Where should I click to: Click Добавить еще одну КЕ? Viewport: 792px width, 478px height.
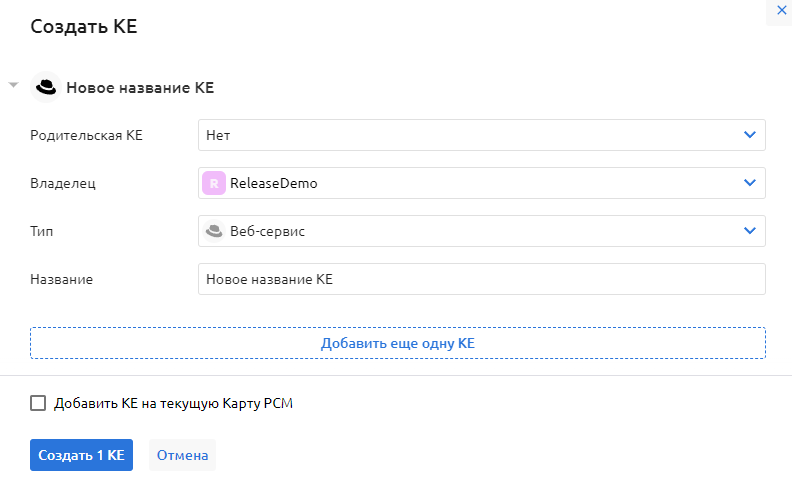coord(397,343)
